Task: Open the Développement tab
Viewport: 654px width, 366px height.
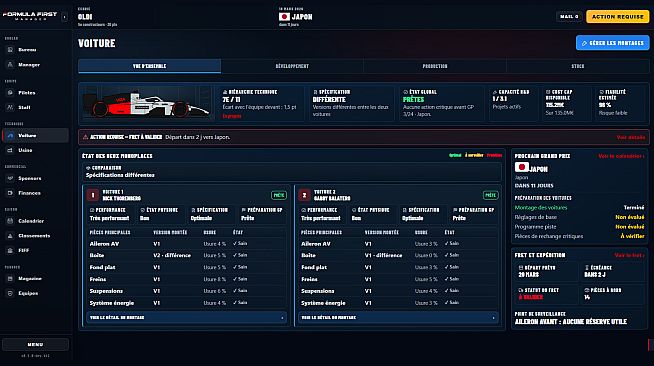Action: point(292,66)
